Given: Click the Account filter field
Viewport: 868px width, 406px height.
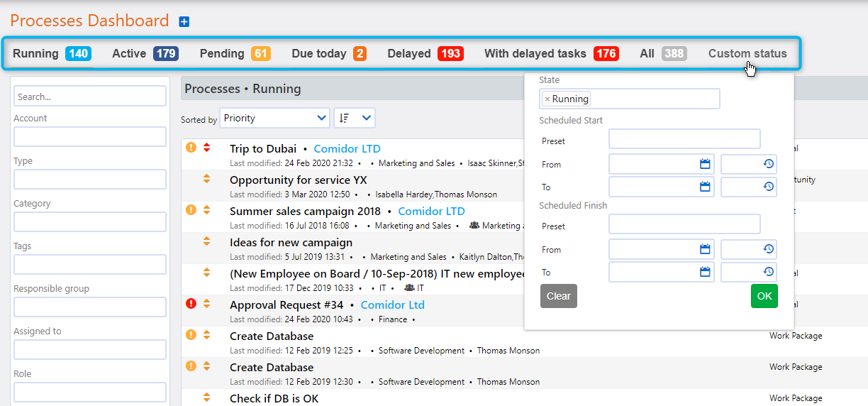Looking at the screenshot, I should pyautogui.click(x=90, y=137).
